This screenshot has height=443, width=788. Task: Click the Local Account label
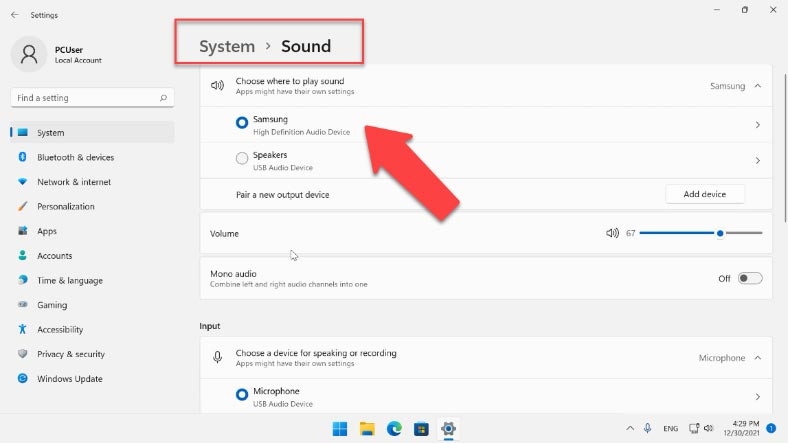point(78,60)
